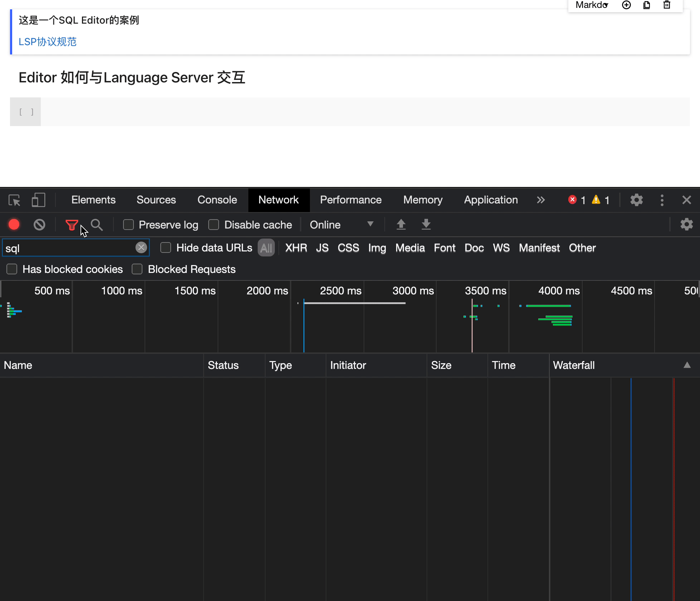Switch to the Elements tab
The width and height of the screenshot is (700, 601).
click(x=93, y=200)
